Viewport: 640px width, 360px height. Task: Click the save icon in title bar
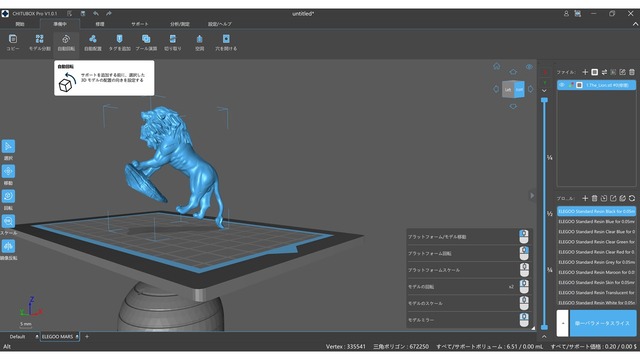click(83, 13)
